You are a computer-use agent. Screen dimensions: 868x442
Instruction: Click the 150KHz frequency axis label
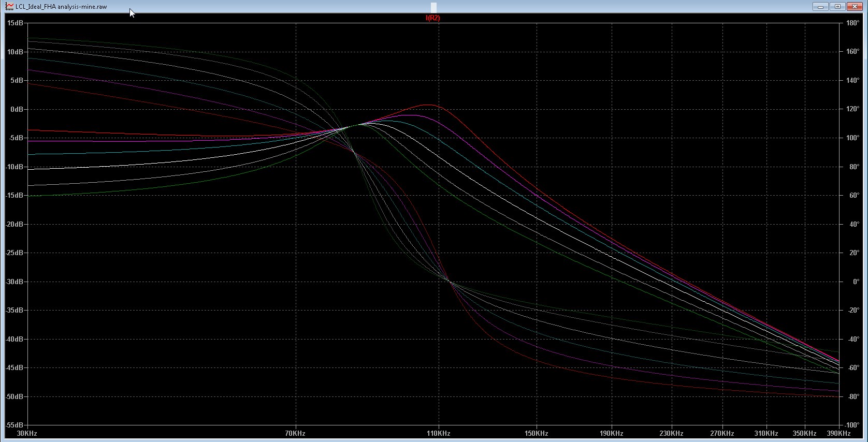point(537,434)
